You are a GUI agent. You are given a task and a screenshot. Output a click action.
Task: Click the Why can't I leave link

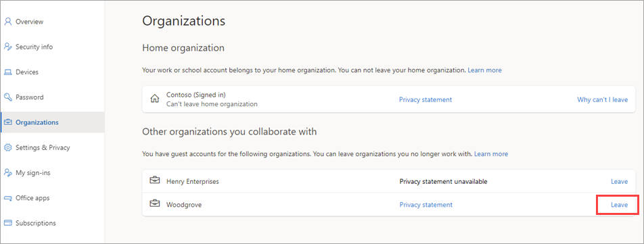click(x=603, y=99)
